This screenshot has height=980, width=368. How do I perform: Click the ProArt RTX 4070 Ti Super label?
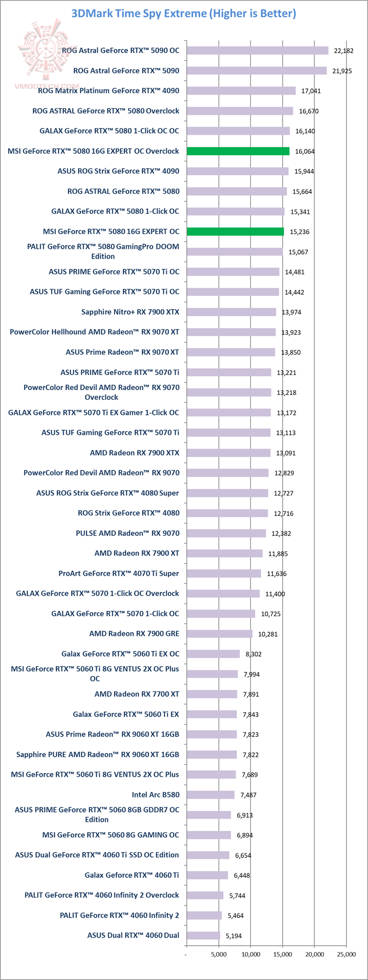(x=119, y=573)
